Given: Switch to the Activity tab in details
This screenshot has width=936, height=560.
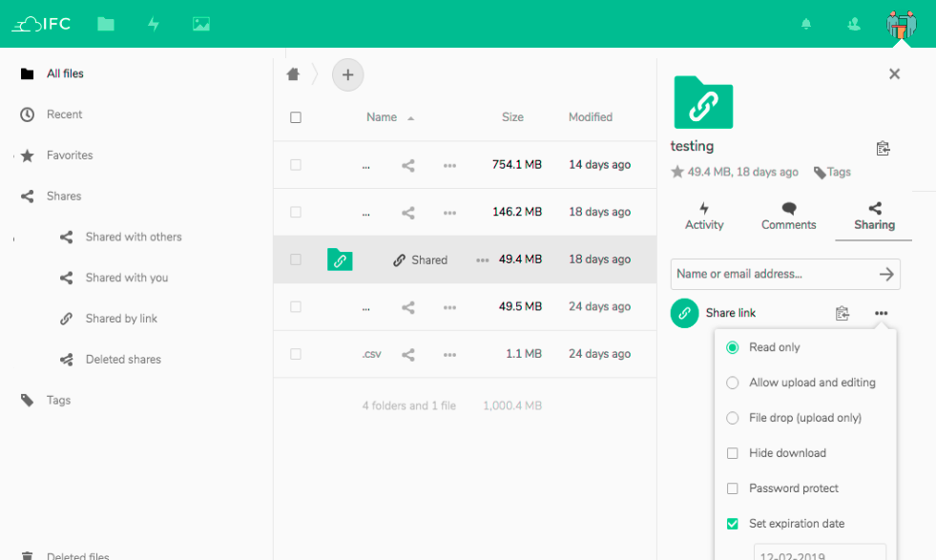Looking at the screenshot, I should [704, 217].
